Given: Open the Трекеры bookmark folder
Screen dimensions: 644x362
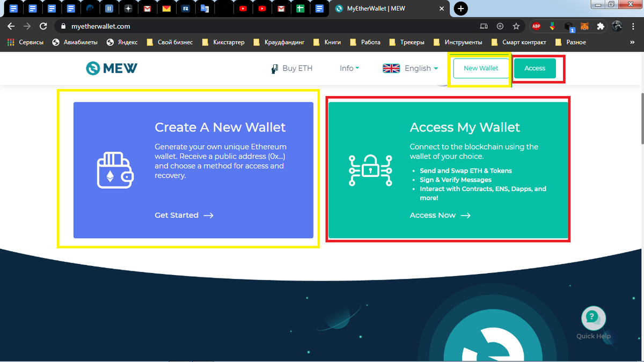Looking at the screenshot, I should (x=407, y=42).
